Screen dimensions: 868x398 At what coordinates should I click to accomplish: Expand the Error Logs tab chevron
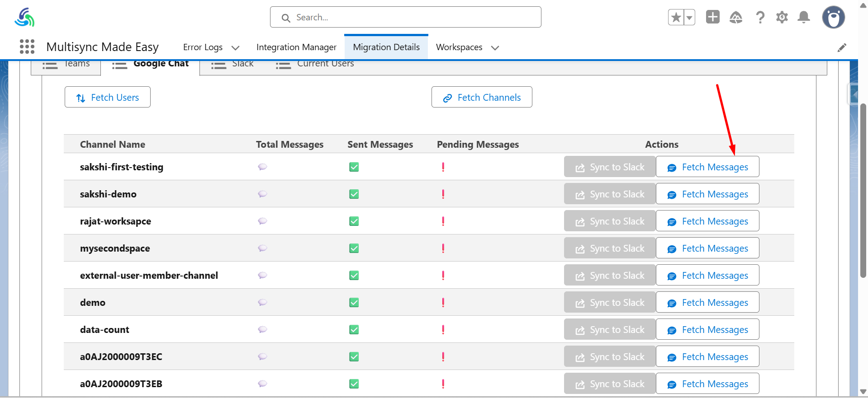(235, 47)
